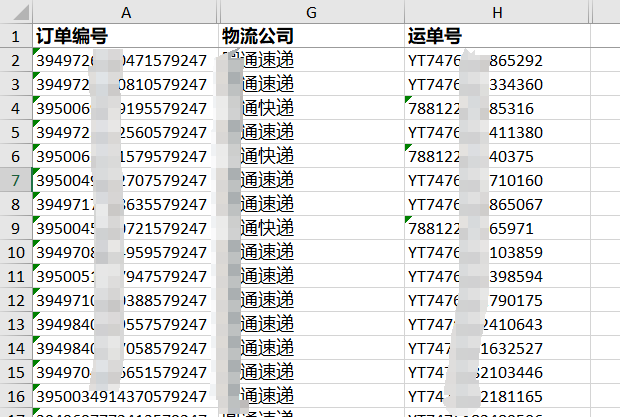The image size is (620, 417).
Task: Select waybill cell ending 334360
Action: 497,84
